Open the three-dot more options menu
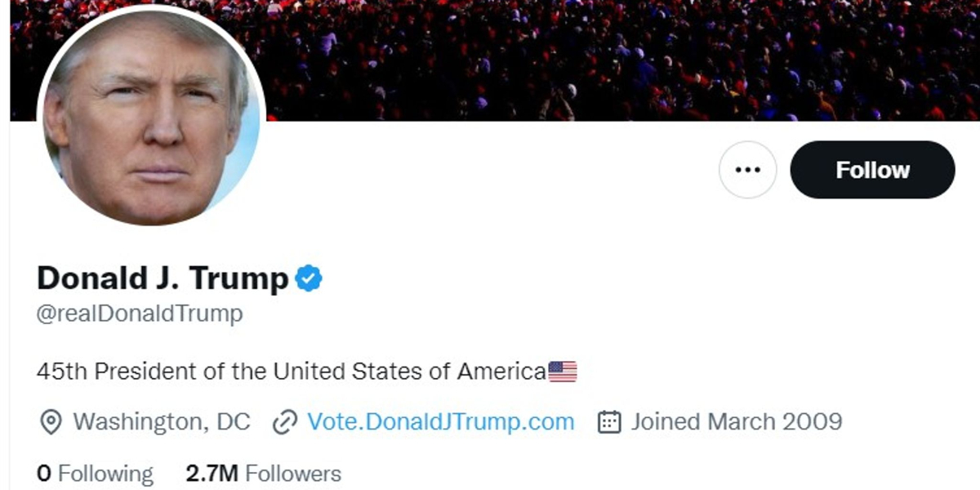 [x=747, y=170]
